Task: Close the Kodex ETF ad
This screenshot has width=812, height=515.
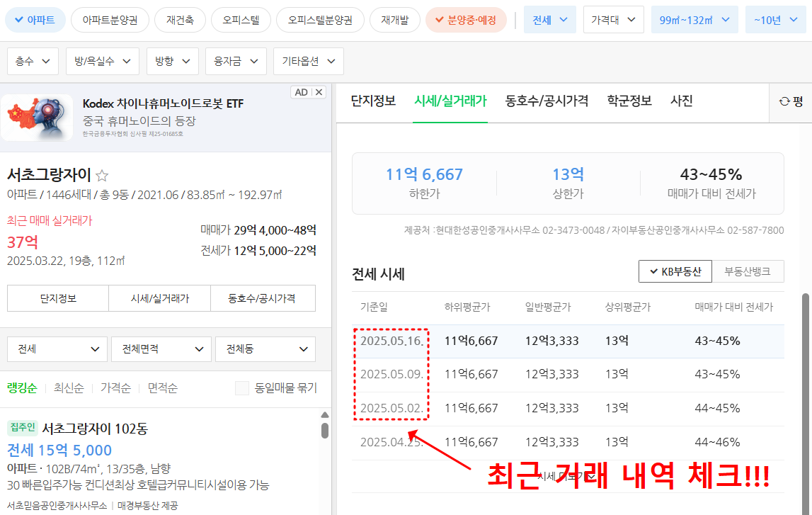Action: [x=319, y=92]
